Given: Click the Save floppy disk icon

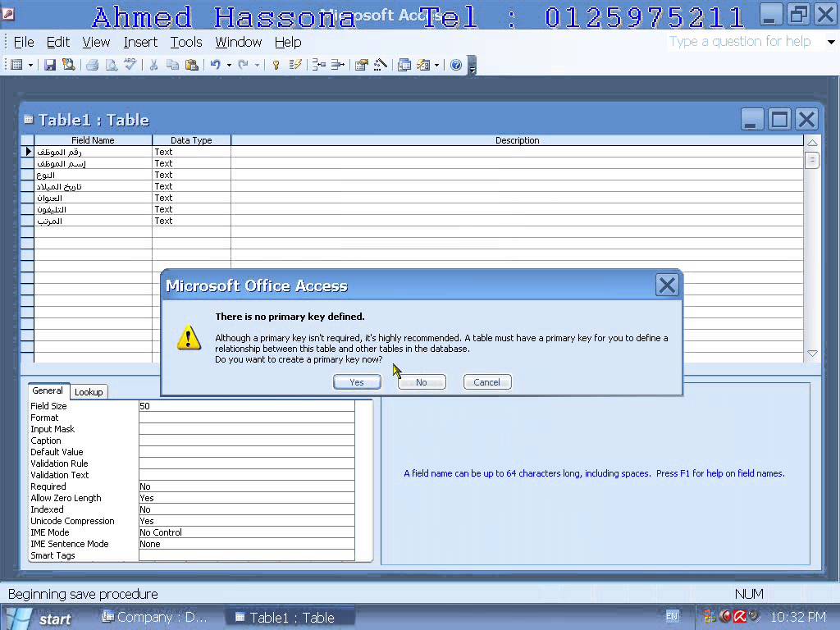Looking at the screenshot, I should [50, 65].
